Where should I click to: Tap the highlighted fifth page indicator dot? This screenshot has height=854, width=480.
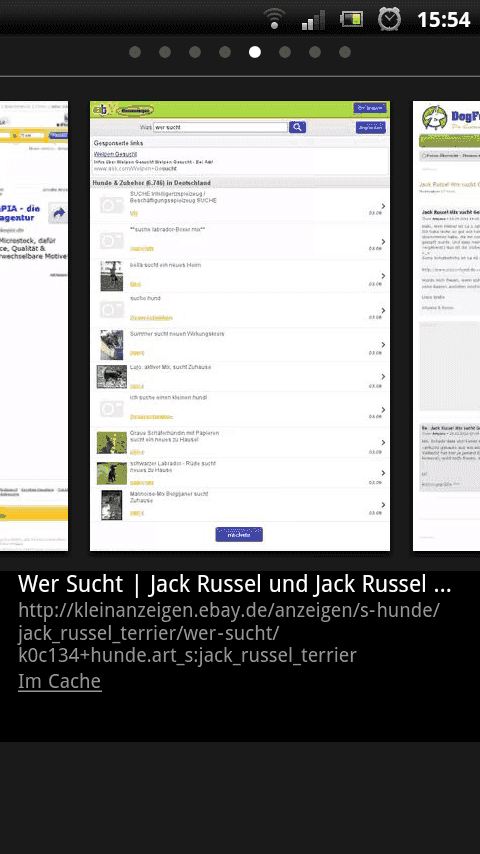coord(255,52)
